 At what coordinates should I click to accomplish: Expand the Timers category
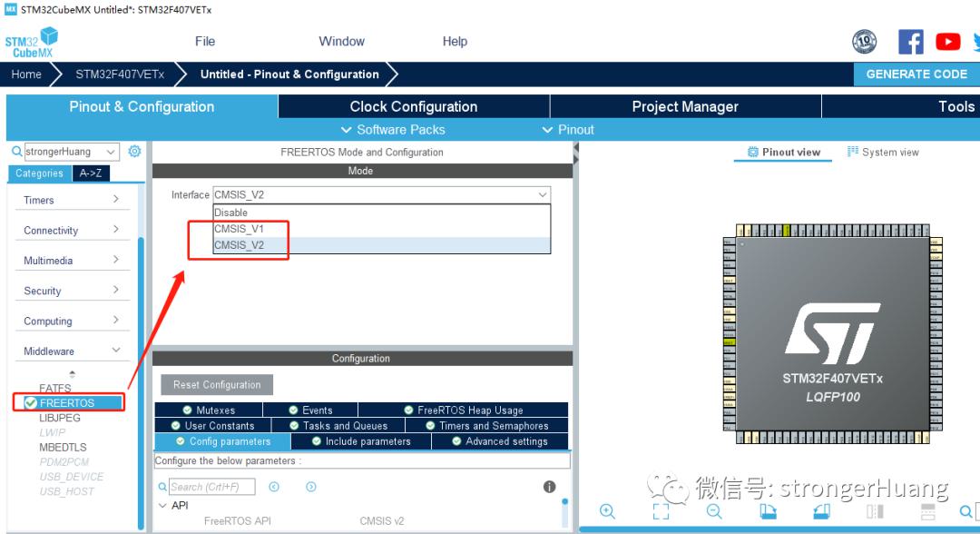tap(71, 200)
